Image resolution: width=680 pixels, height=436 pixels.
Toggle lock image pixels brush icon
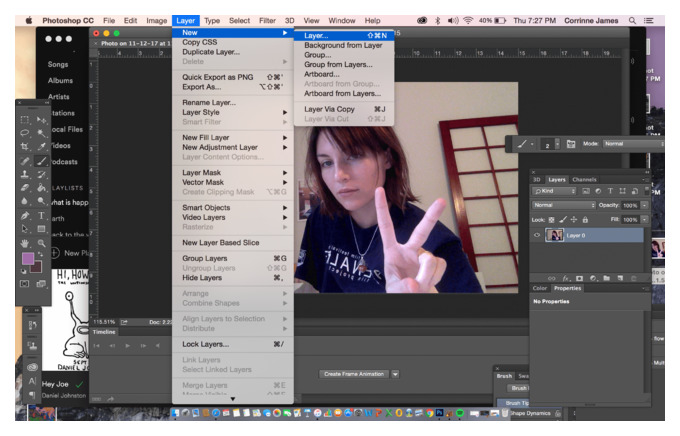click(x=563, y=220)
